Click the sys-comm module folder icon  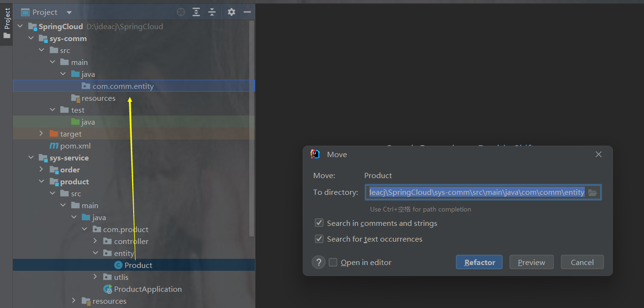(x=43, y=39)
